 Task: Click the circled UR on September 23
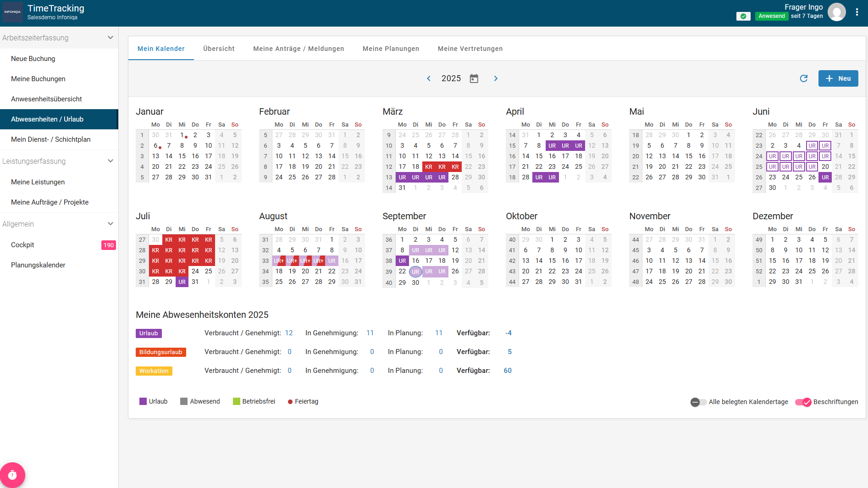click(415, 272)
